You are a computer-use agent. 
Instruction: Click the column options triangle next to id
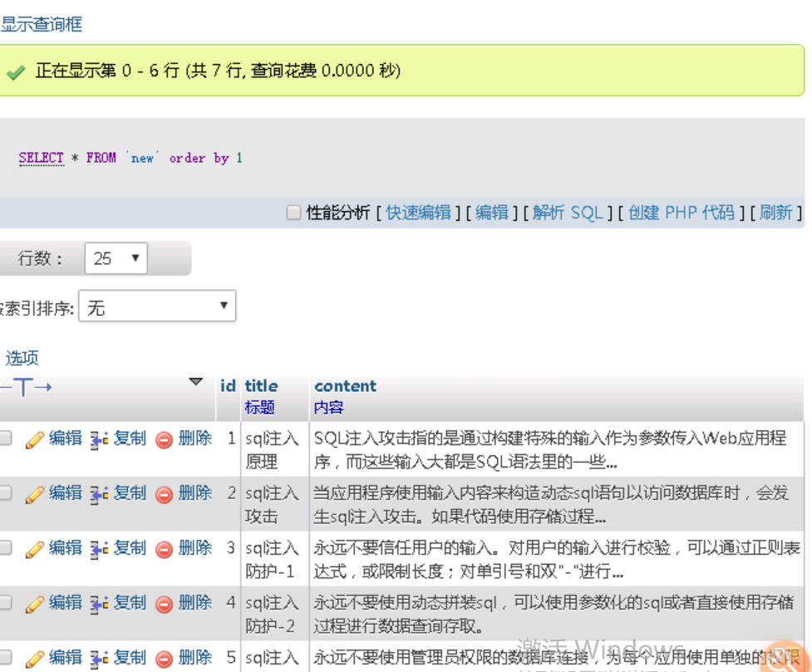point(196,382)
